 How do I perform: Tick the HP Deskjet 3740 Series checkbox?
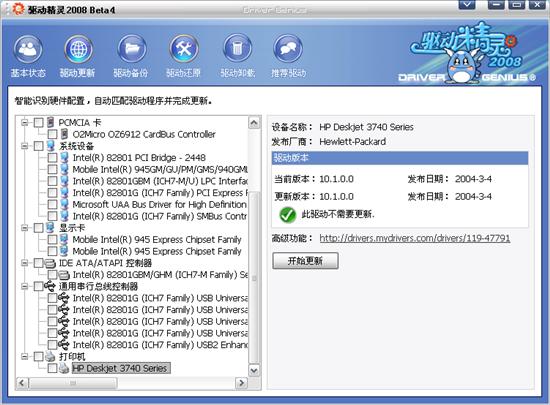click(x=52, y=368)
